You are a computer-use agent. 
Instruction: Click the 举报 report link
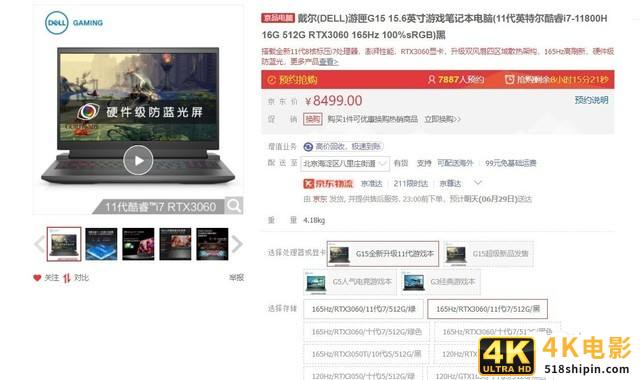coord(236,278)
